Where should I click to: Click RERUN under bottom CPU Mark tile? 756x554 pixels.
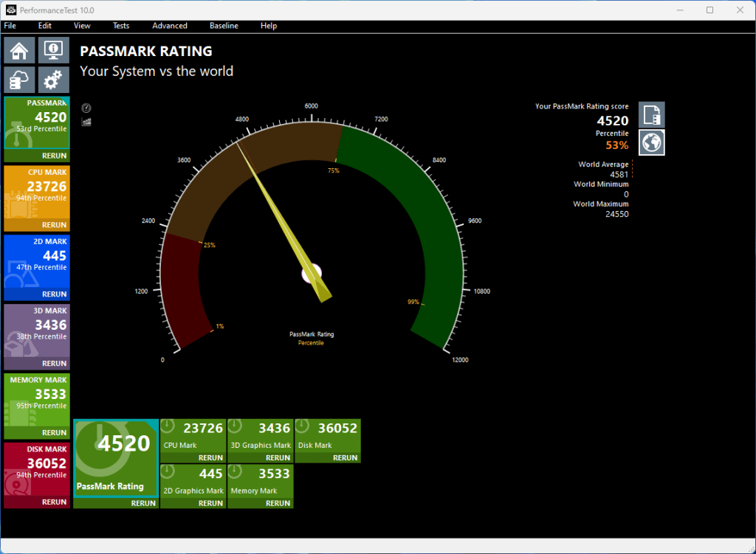[x=210, y=457]
